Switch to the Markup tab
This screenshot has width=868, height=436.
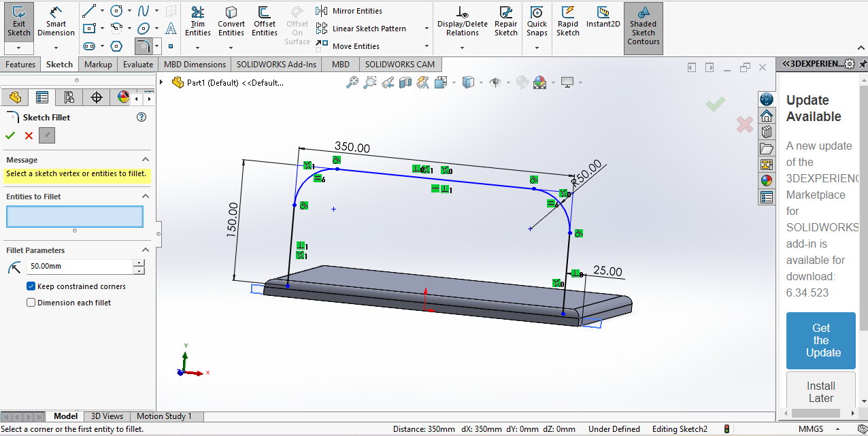click(98, 65)
